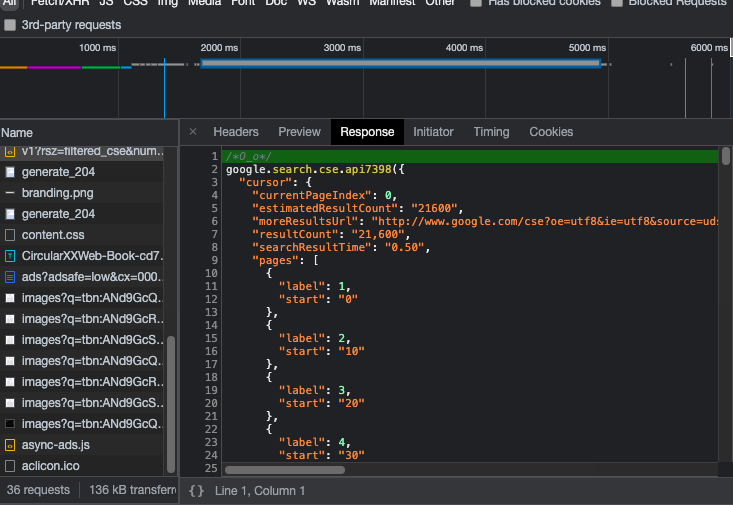The width and height of the screenshot is (733, 505).
Task: Click the 36 requests status text
Action: click(x=38, y=490)
